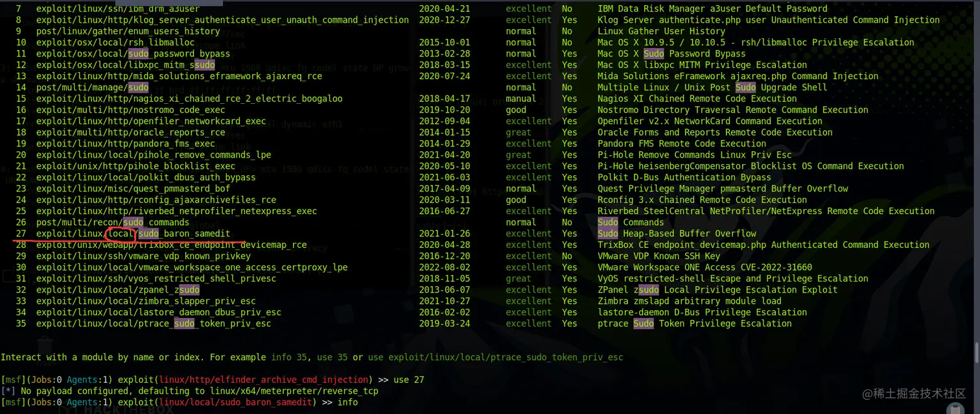Click vyos_restricted_shell_privesc module path
980x414 pixels.
(156, 278)
